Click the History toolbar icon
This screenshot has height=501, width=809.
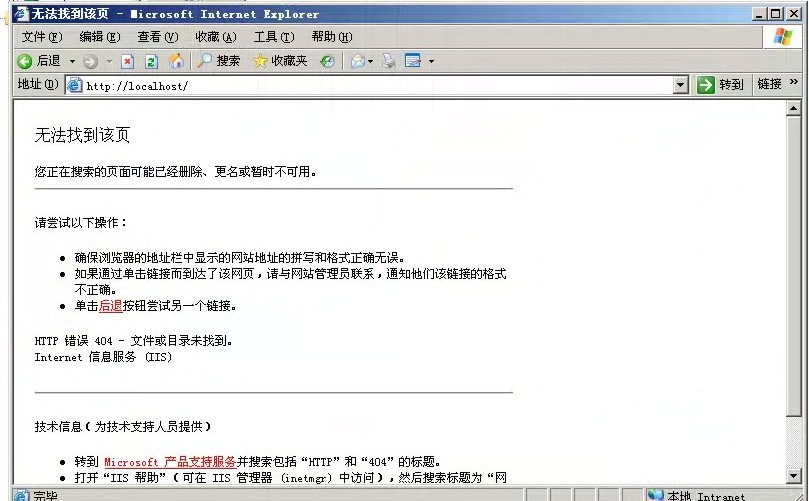(x=327, y=61)
